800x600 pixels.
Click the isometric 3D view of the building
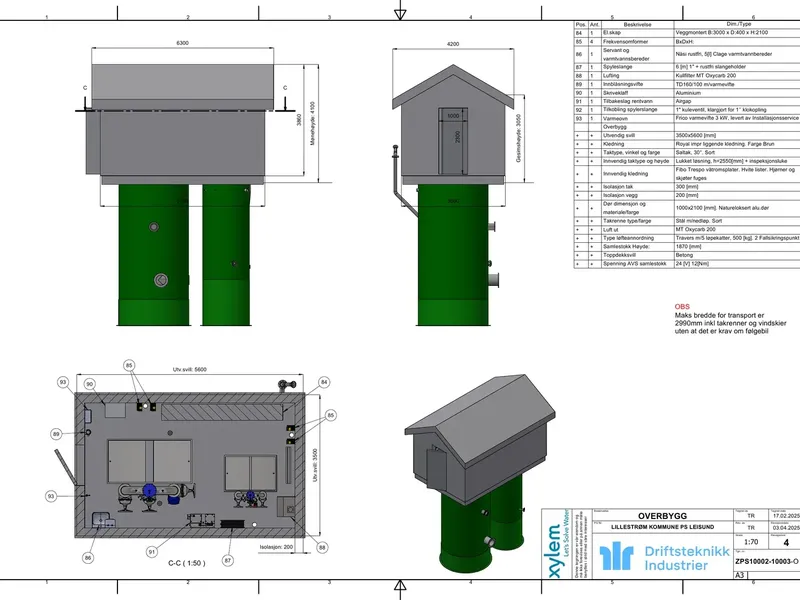pyautogui.click(x=480, y=474)
